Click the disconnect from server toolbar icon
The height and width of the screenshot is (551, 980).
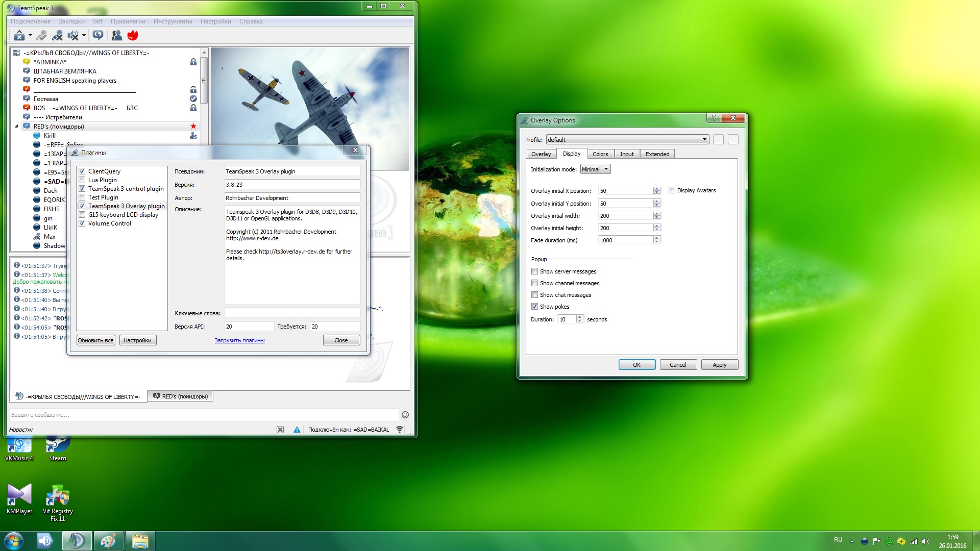(x=19, y=35)
